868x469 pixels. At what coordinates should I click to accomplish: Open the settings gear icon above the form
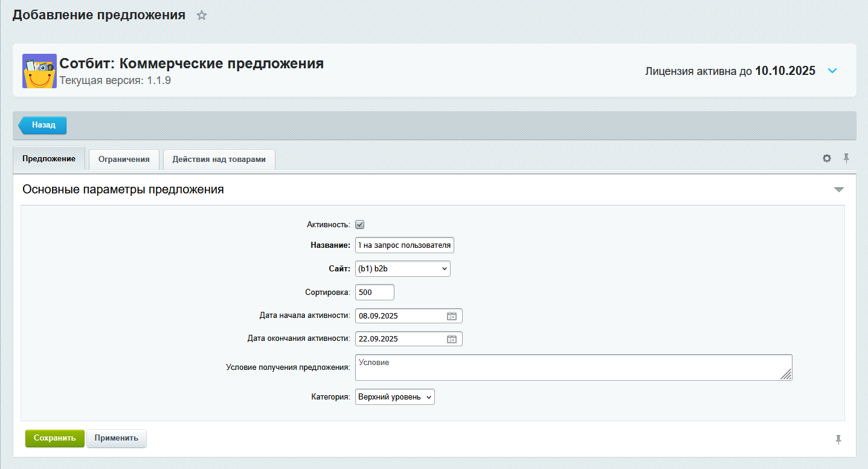pyautogui.click(x=826, y=158)
